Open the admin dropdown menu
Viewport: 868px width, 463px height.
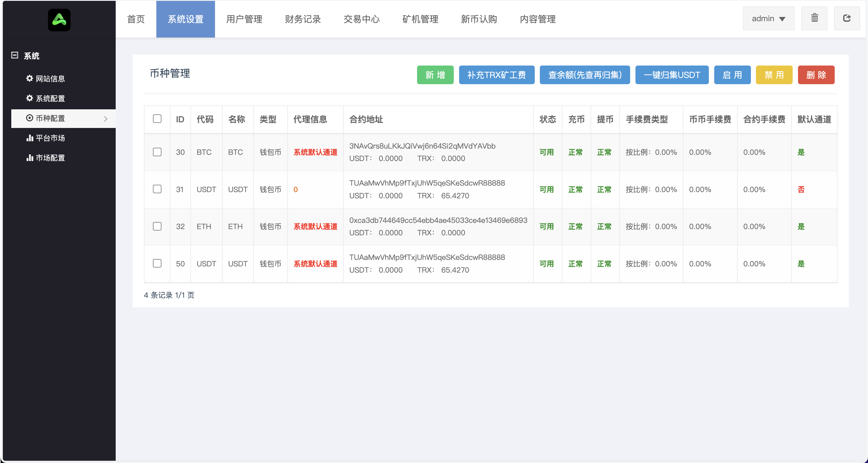pyautogui.click(x=768, y=18)
